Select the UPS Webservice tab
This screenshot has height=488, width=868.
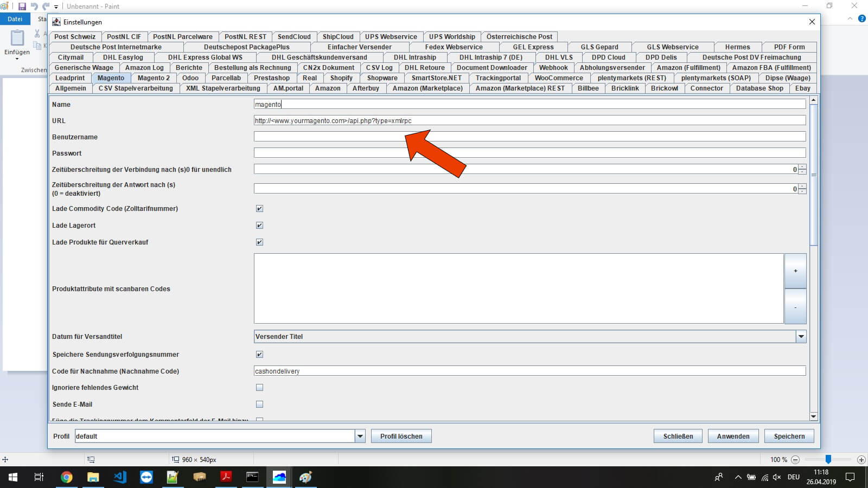[x=391, y=37]
